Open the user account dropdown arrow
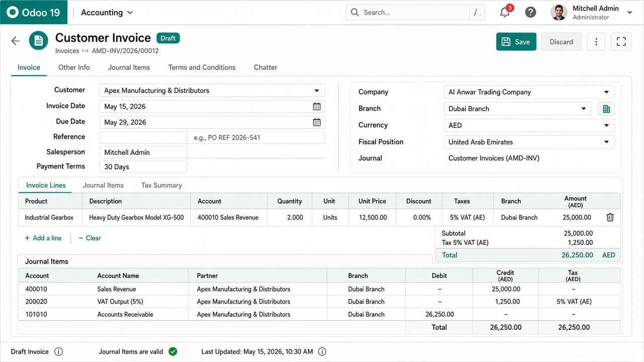This screenshot has width=644, height=362. pos(630,13)
